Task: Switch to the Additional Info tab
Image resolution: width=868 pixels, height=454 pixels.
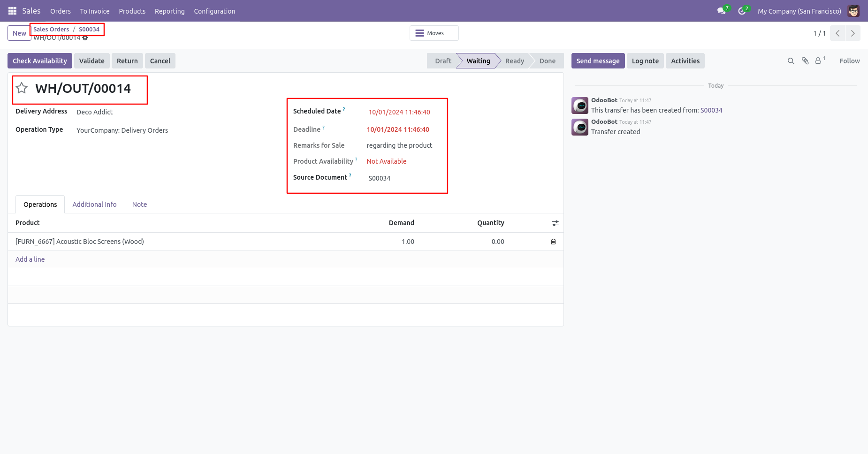Action: click(x=94, y=204)
